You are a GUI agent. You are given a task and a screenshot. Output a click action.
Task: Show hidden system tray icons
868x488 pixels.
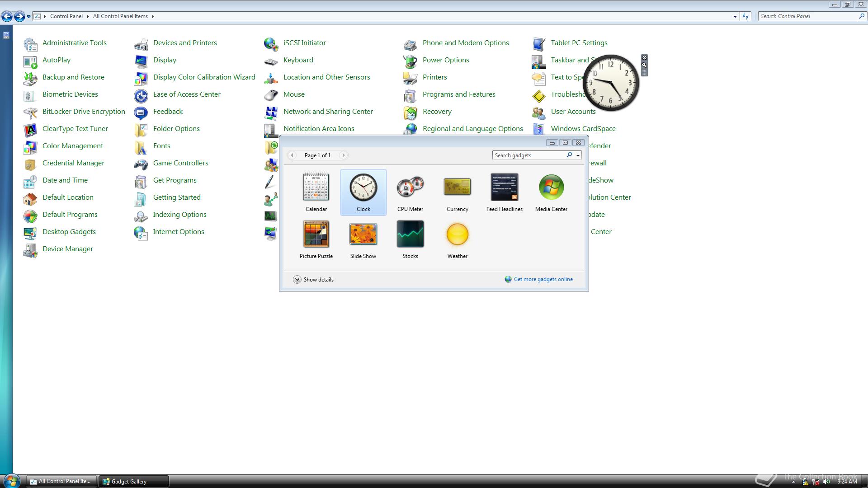(793, 482)
